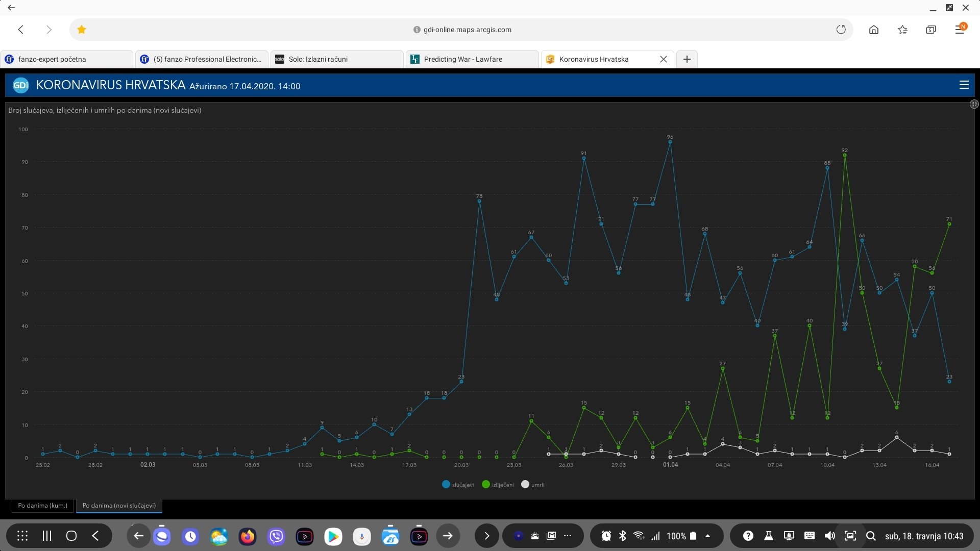Click the GDi logo icon
Image resolution: width=980 pixels, height=551 pixels.
click(21, 85)
